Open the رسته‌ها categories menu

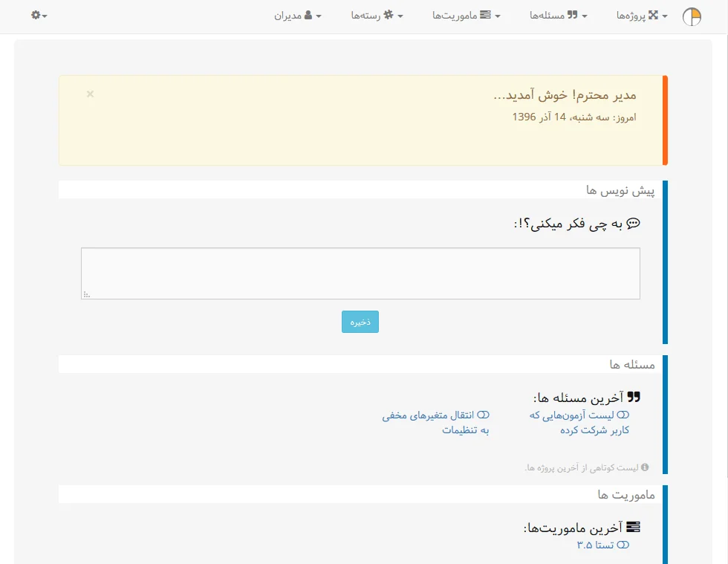[x=377, y=16]
